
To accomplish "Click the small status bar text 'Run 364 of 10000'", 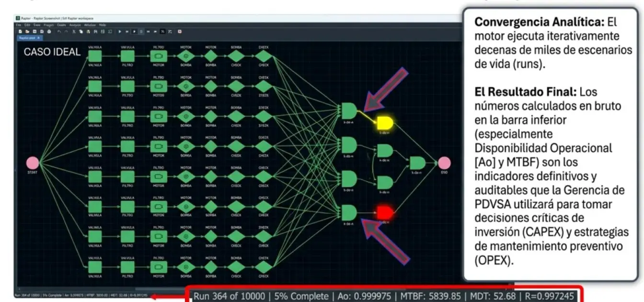I will tap(28, 295).
